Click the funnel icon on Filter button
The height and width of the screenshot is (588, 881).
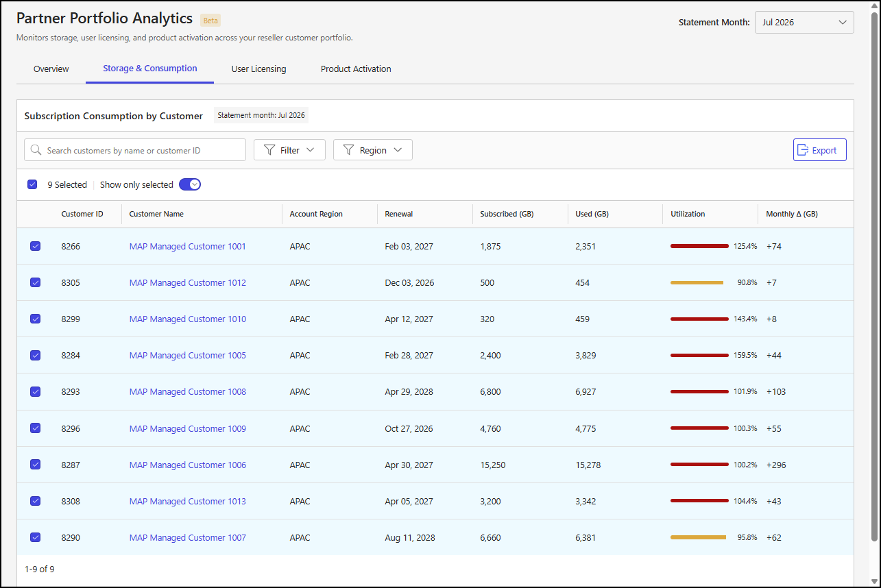click(x=269, y=150)
